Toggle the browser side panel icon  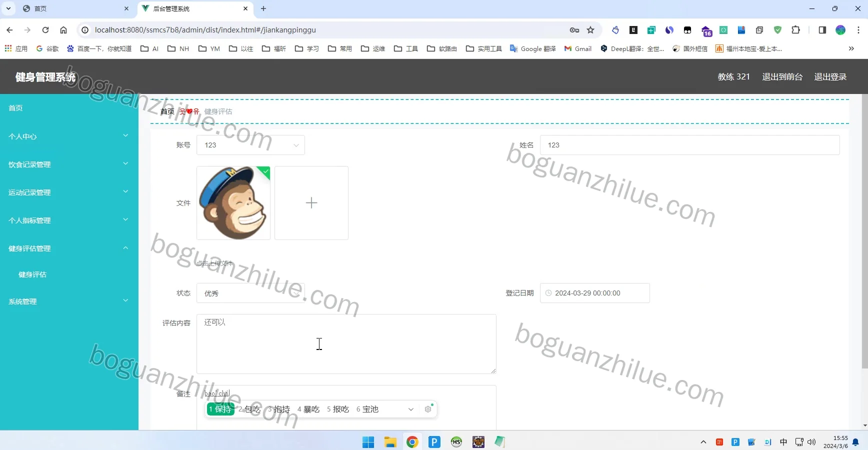[x=822, y=30]
